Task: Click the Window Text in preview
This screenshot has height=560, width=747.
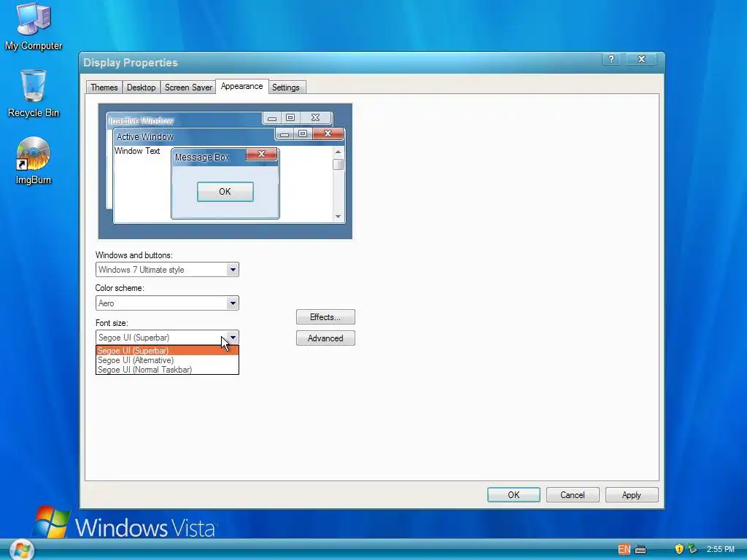Action: pos(137,151)
